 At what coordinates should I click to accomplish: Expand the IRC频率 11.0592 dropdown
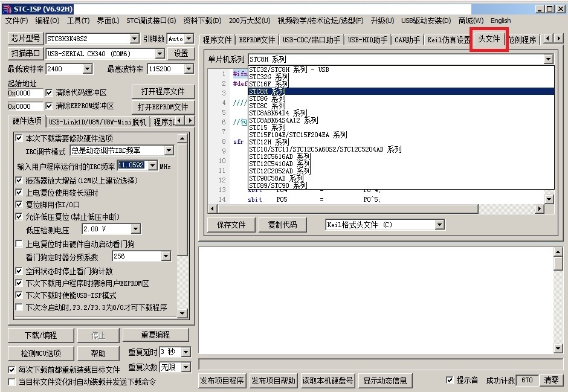click(153, 165)
